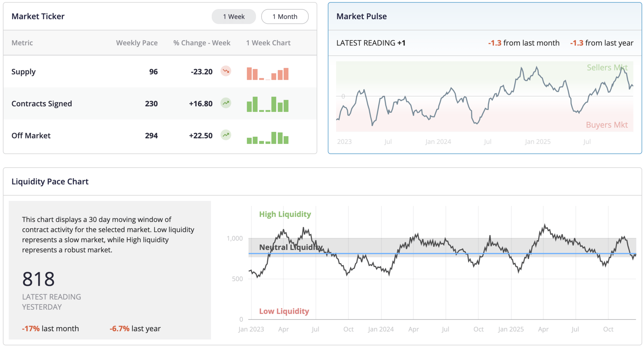Click the Supply 1 week bar chart
The image size is (644, 348).
(267, 73)
